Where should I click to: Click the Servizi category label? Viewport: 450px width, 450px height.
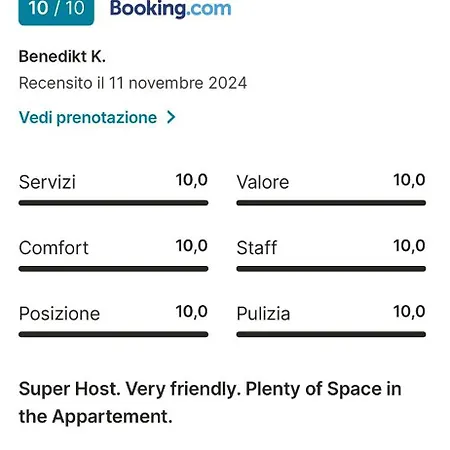tap(47, 182)
